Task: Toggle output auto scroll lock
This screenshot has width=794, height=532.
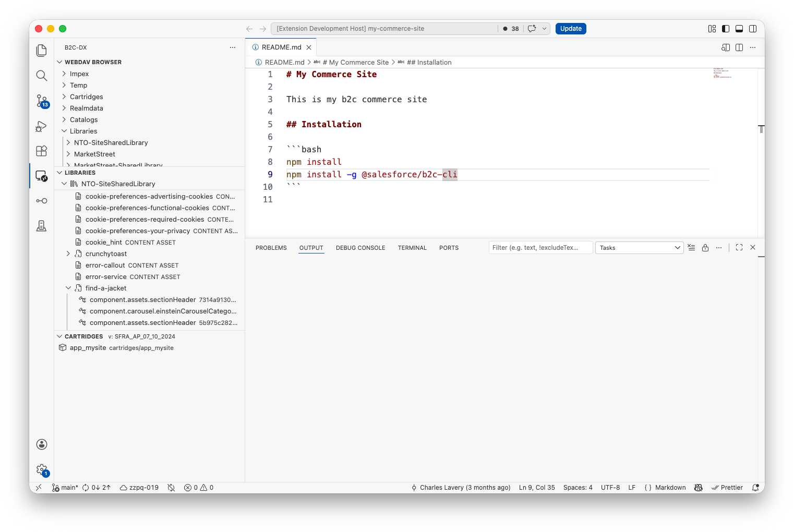Action: tap(705, 248)
